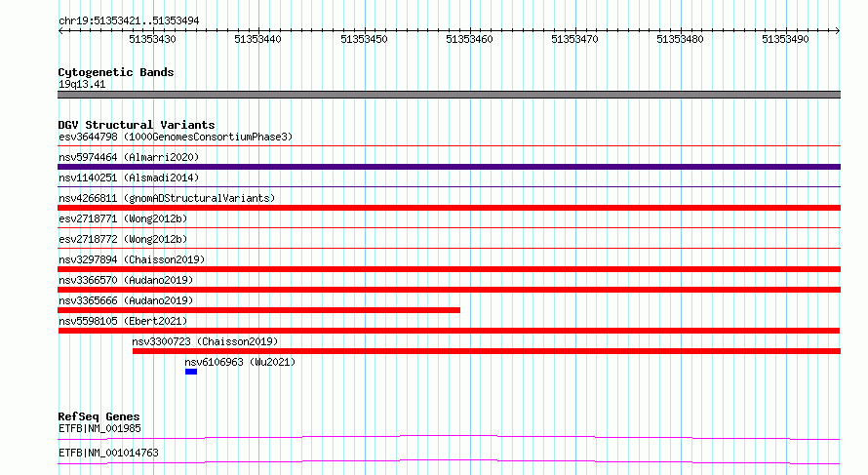This screenshot has width=868, height=475.
Task: Click nsv3366570 (Audano2019) variant label
Action: (126, 280)
